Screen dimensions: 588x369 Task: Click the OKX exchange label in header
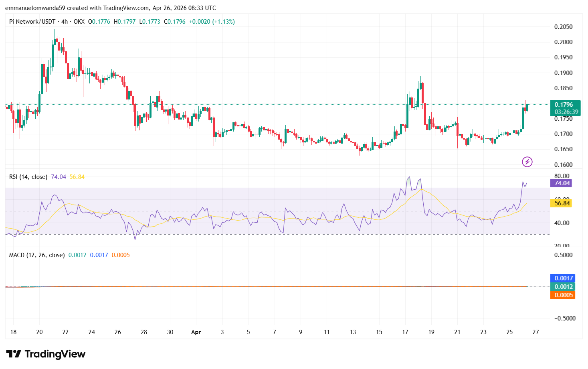(79, 22)
